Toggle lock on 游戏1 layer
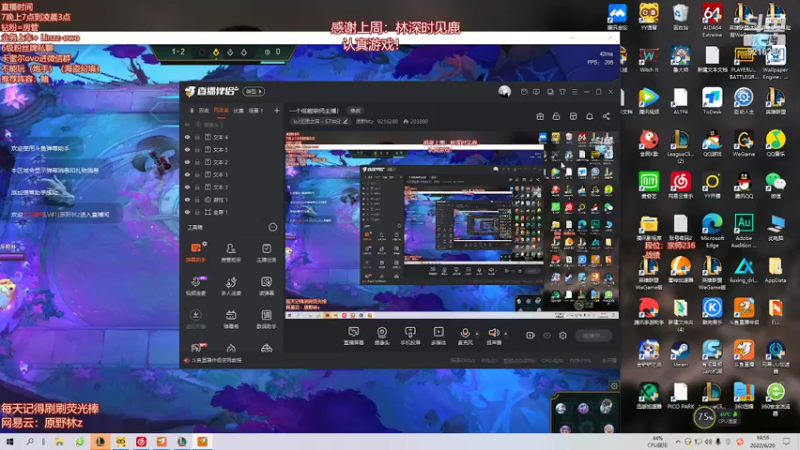 tap(197, 199)
